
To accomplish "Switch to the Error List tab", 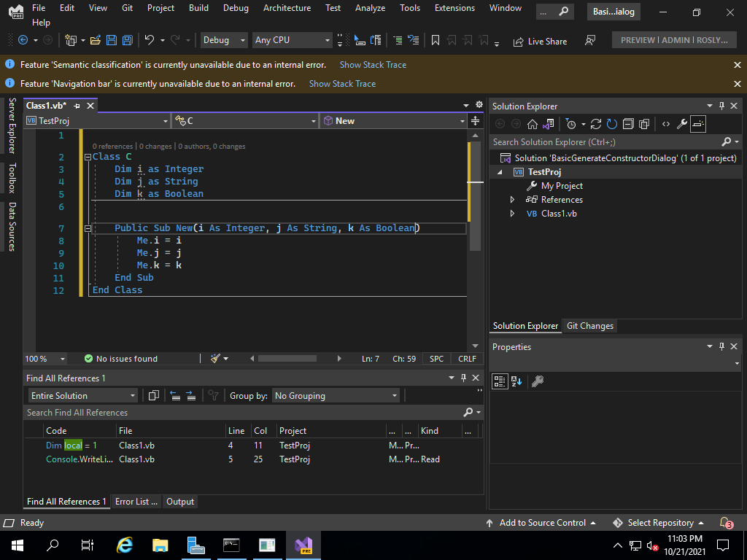I will [136, 502].
